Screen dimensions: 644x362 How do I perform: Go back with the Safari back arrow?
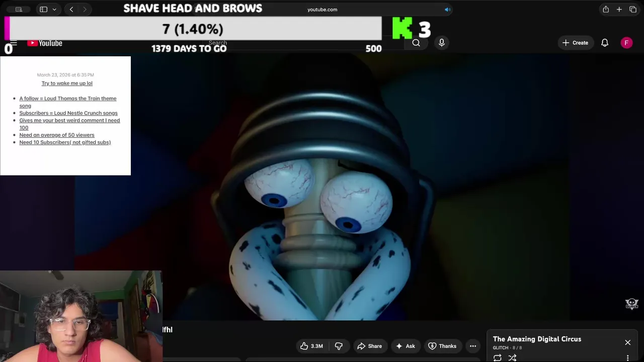click(71, 10)
